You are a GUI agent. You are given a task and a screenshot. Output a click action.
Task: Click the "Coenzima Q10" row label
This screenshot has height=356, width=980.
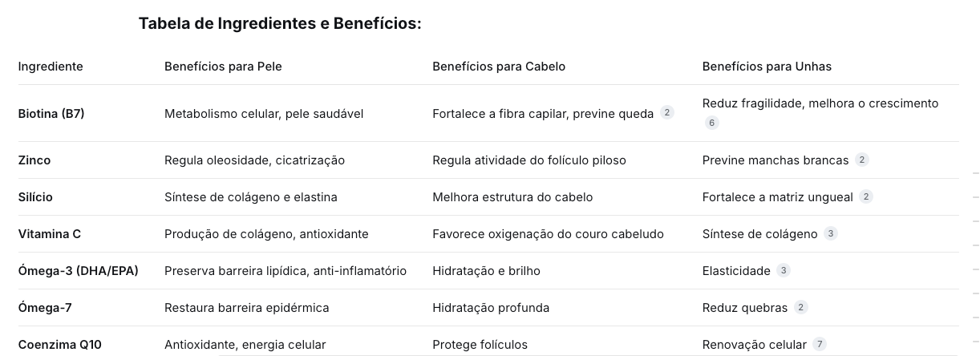tap(60, 345)
